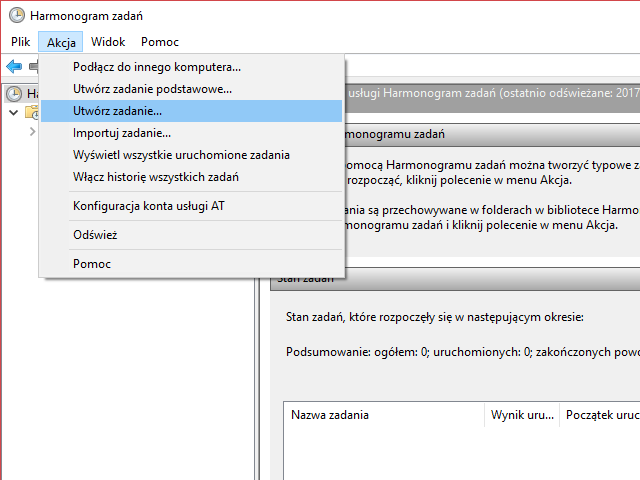
Task: Expand the collapsed child tree node
Action: pyautogui.click(x=31, y=131)
